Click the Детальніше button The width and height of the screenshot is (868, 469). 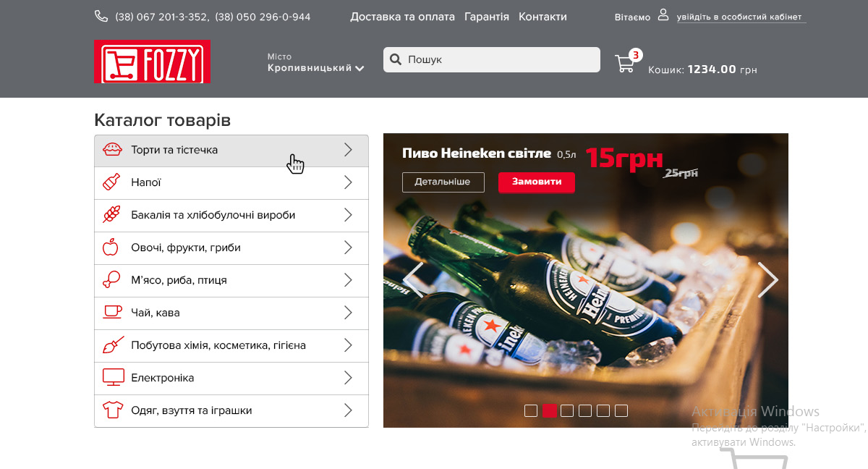443,182
